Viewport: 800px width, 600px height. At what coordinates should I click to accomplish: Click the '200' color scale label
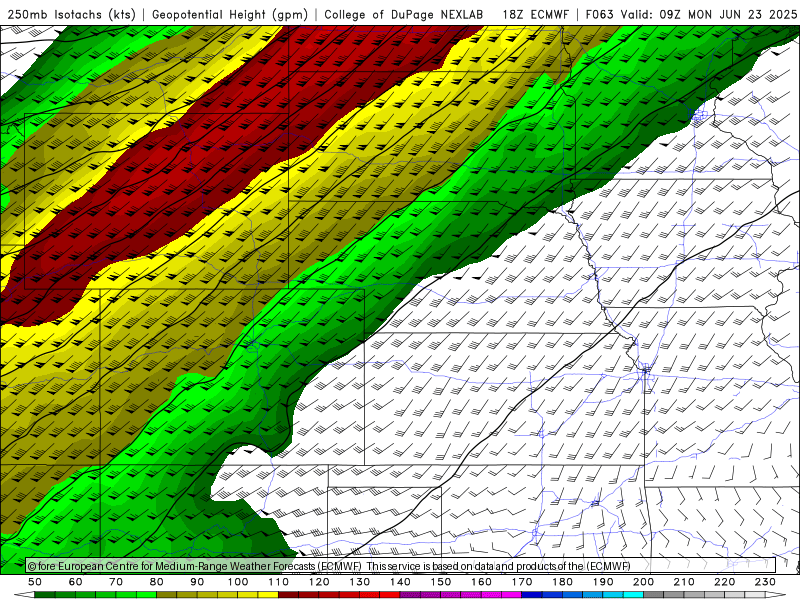643,582
